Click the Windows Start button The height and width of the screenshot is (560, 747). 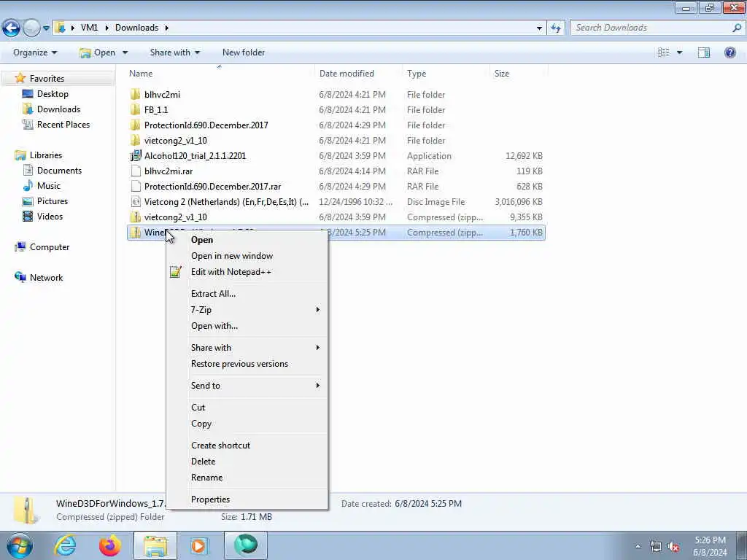tap(20, 545)
